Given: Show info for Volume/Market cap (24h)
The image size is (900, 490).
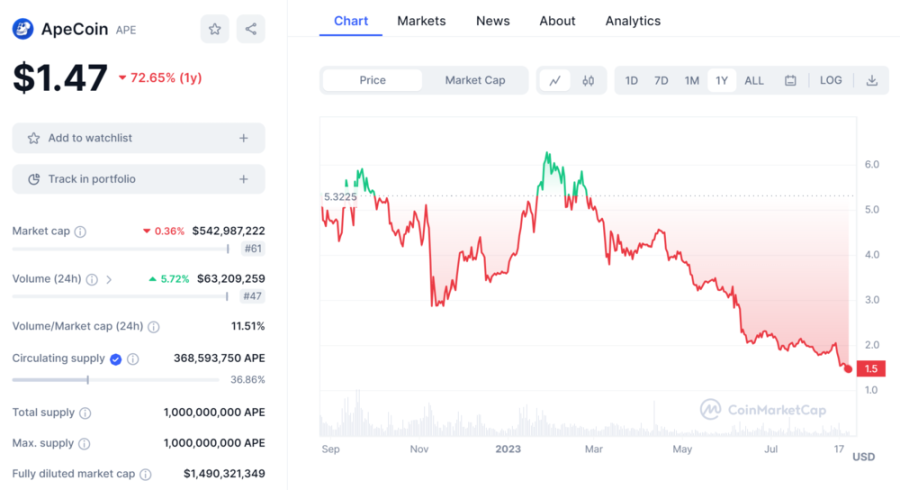Looking at the screenshot, I should tap(153, 326).
